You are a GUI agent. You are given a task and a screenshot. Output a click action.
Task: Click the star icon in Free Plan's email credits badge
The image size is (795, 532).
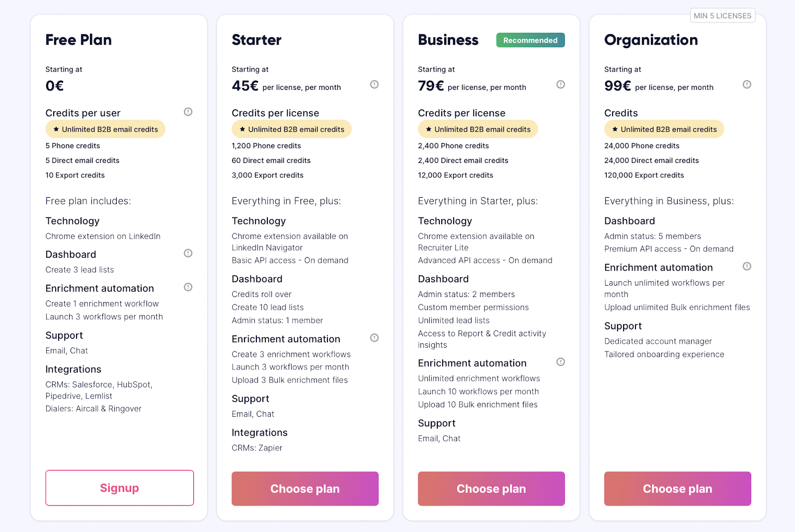pos(55,129)
